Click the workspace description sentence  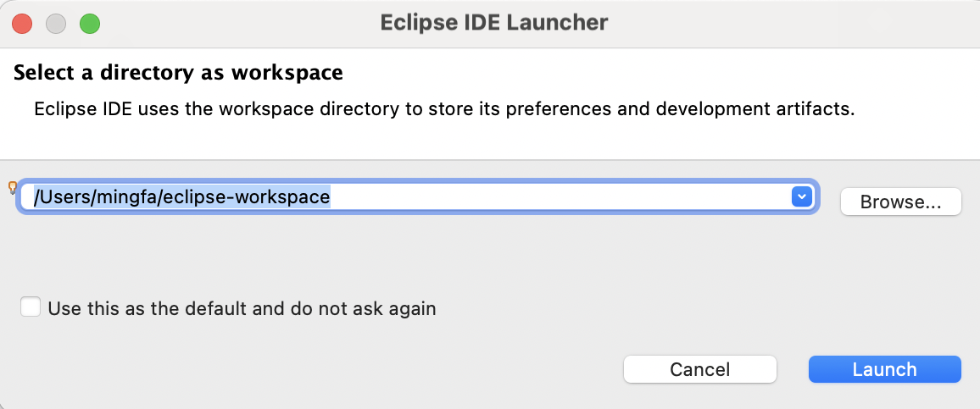pos(443,110)
